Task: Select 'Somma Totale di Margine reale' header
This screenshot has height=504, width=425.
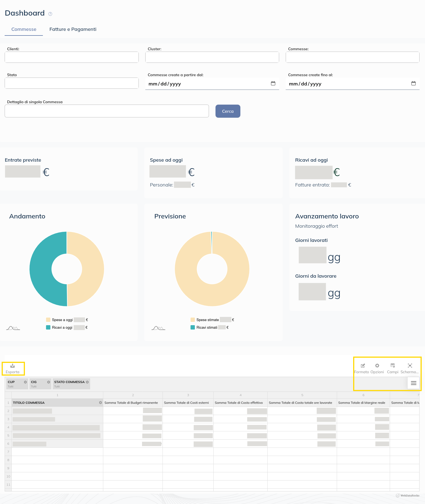Action: coord(363,403)
